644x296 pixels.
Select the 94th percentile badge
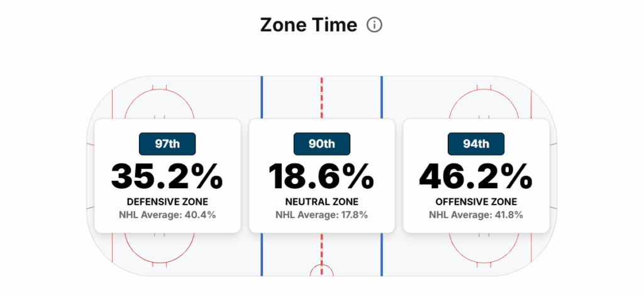click(476, 144)
